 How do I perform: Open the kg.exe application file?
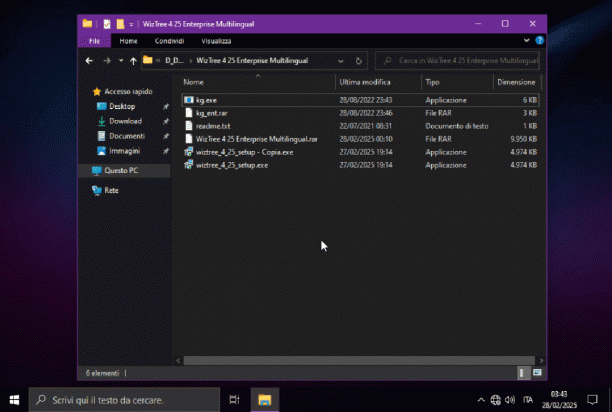[x=360, y=100]
